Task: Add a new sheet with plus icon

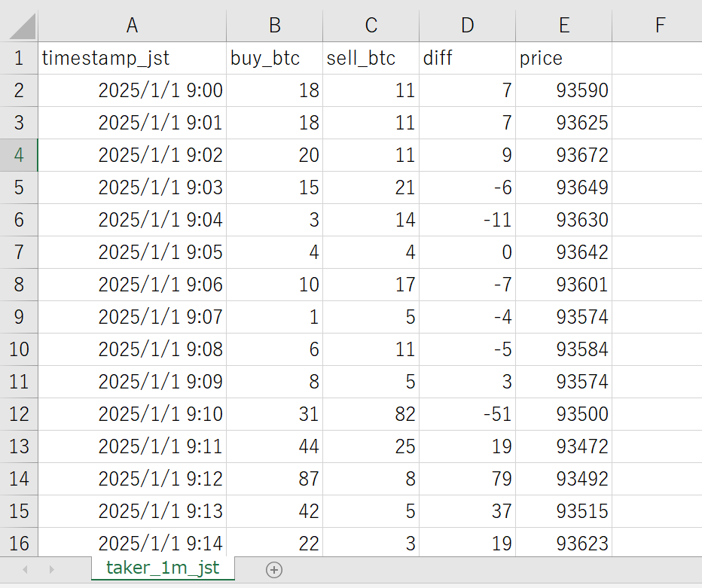Action: 274,570
